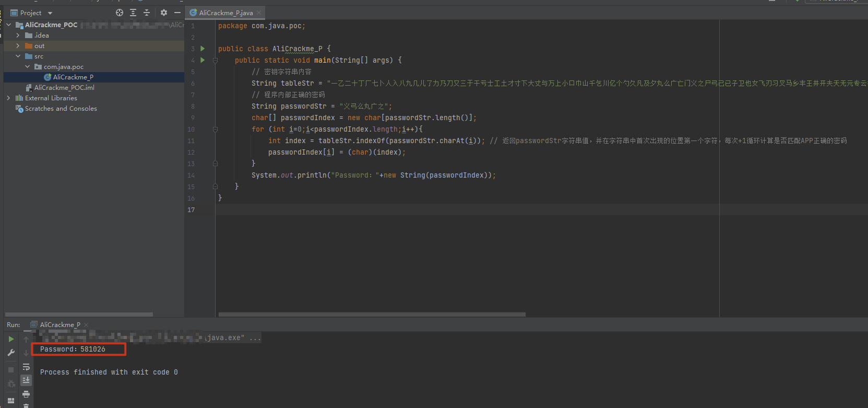The width and height of the screenshot is (868, 408).
Task: Close the AliCrackme_P.java editor tab
Action: [x=259, y=13]
